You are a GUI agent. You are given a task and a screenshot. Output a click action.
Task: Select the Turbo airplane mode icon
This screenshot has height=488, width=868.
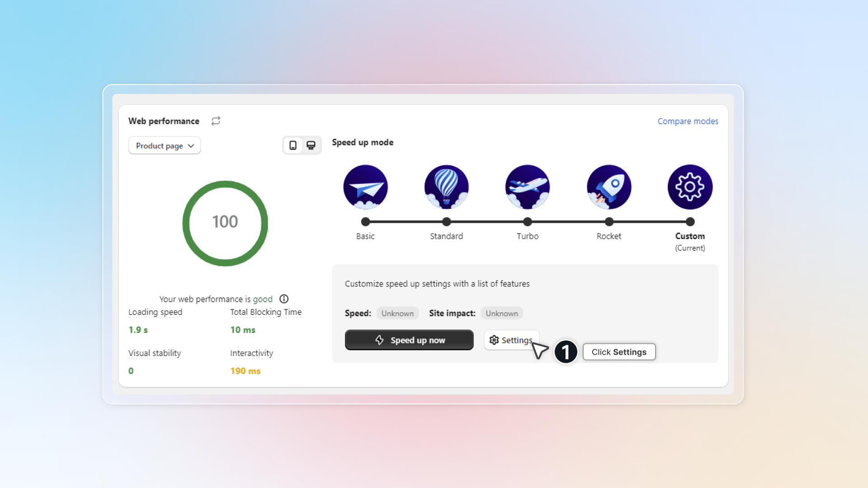(527, 187)
